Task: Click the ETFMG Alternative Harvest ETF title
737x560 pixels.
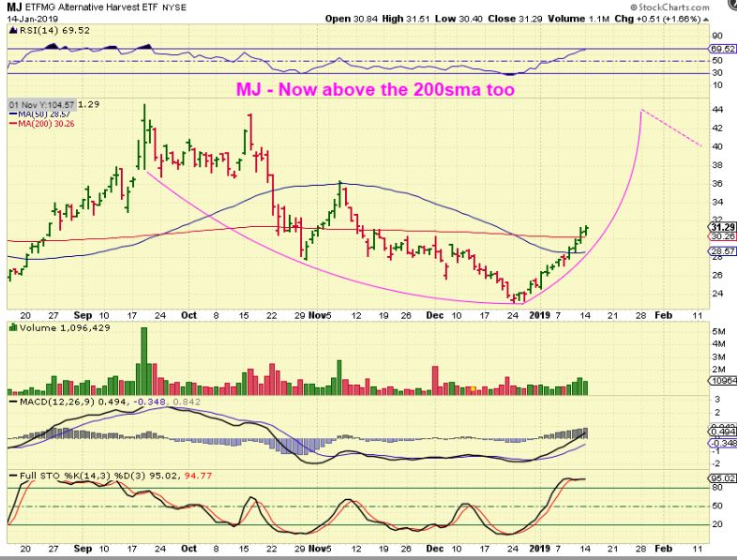Action: pos(92,8)
